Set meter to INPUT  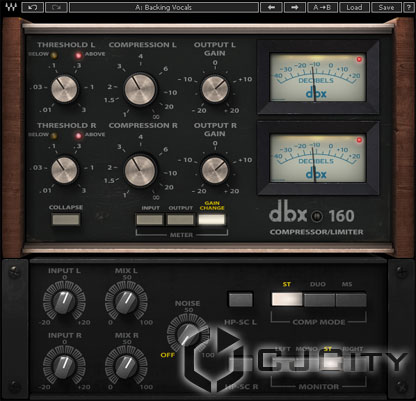coord(150,220)
